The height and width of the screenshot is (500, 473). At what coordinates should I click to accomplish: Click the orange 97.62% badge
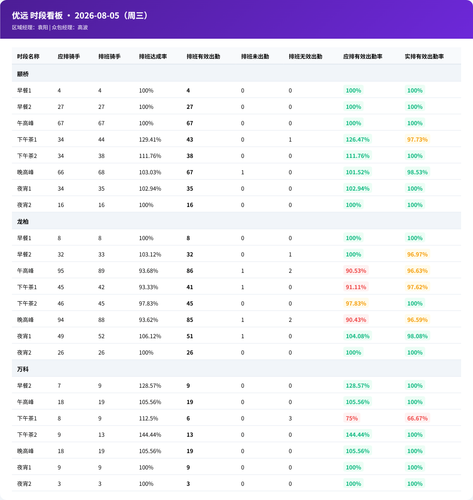[x=417, y=287]
